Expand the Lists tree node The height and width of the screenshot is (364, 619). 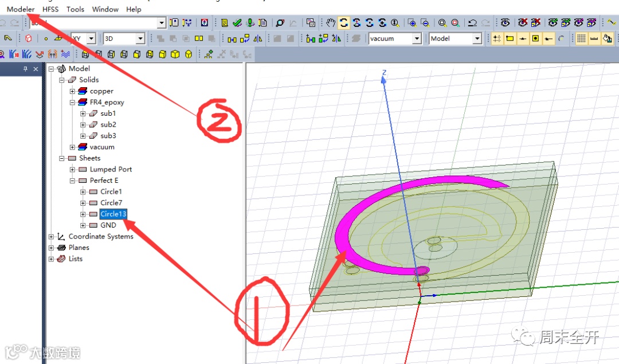[51, 259]
